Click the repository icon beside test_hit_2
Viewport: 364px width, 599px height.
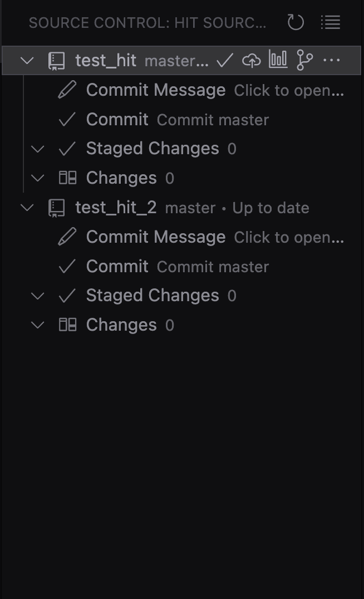[56, 207]
